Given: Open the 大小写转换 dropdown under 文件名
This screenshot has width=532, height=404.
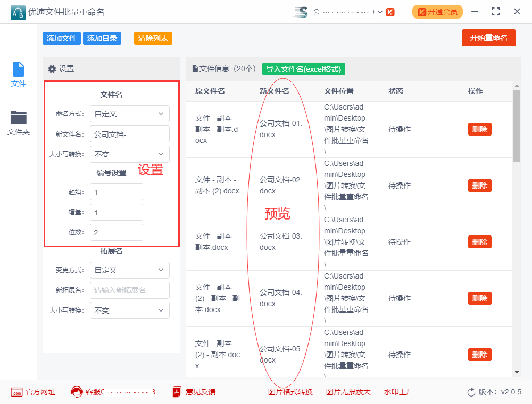Looking at the screenshot, I should [x=130, y=154].
